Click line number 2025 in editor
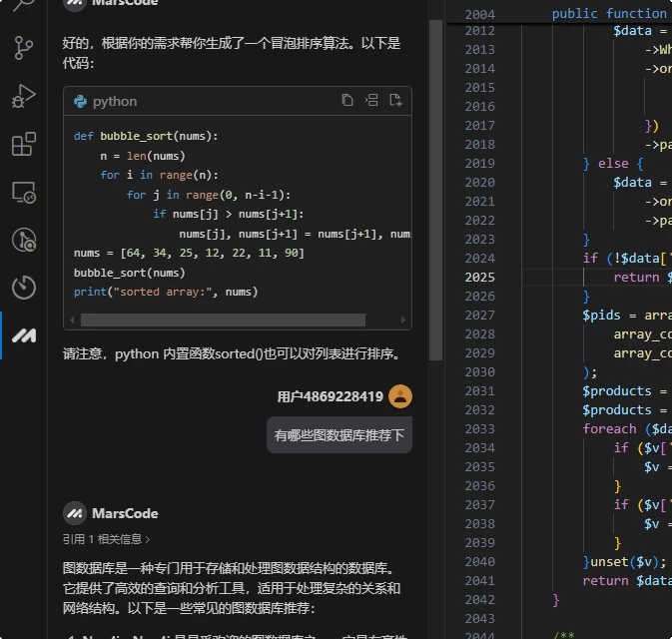Screen dimensions: 672x639 [479, 277]
